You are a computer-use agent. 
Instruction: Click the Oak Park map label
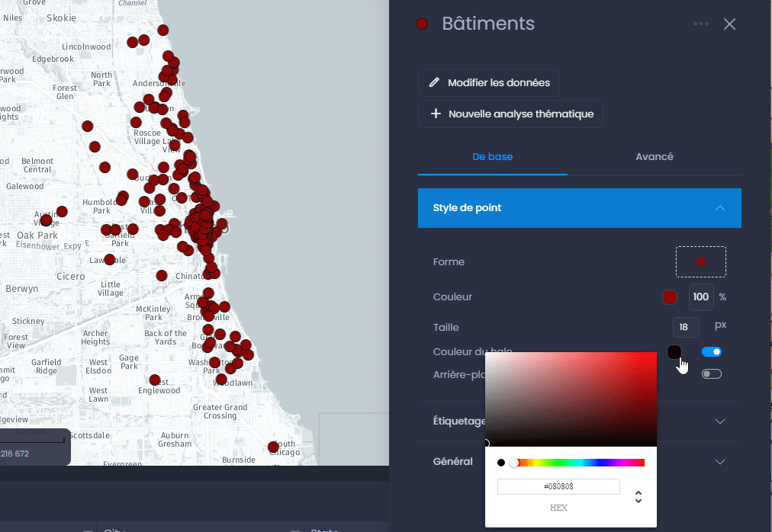pos(37,236)
